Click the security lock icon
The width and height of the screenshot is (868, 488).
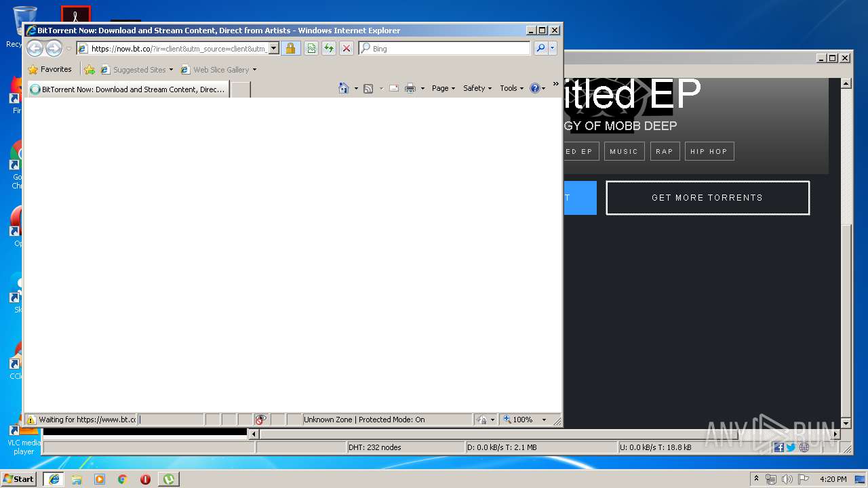click(x=290, y=48)
